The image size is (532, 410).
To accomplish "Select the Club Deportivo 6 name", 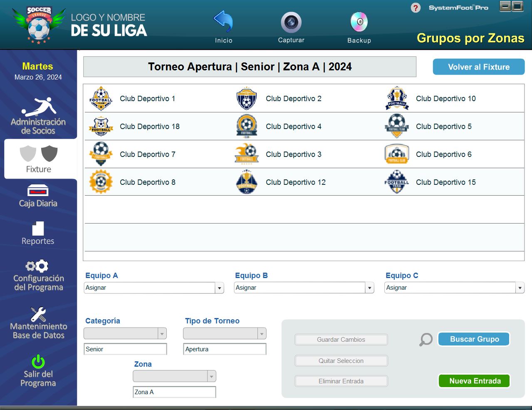I will click(x=444, y=154).
